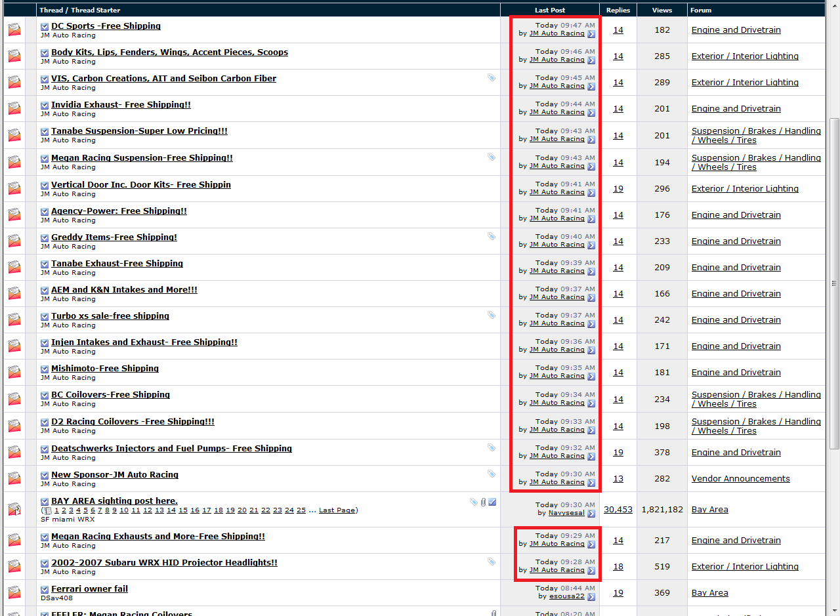Open Megan Racing Exhausts and More thread
Screen dimensions: 840x616
coord(158,537)
